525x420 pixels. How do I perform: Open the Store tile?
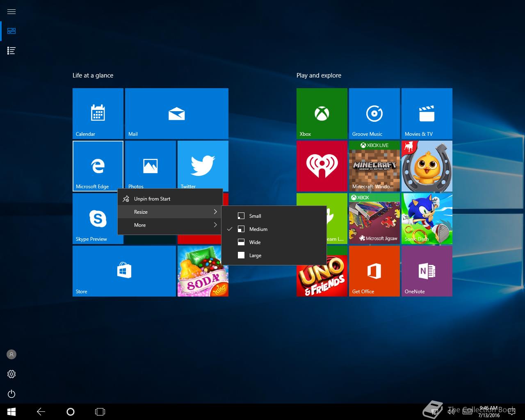pyautogui.click(x=124, y=271)
